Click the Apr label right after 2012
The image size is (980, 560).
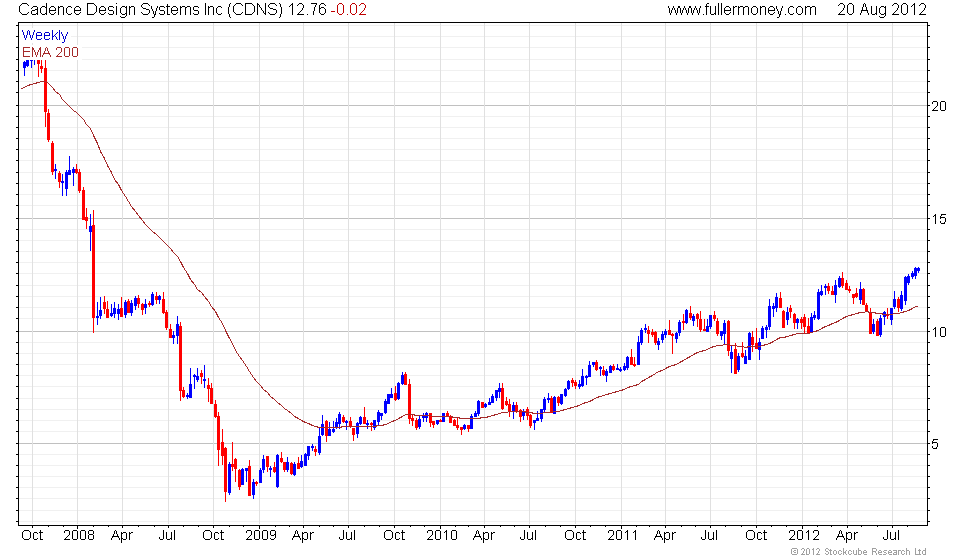pos(847,536)
